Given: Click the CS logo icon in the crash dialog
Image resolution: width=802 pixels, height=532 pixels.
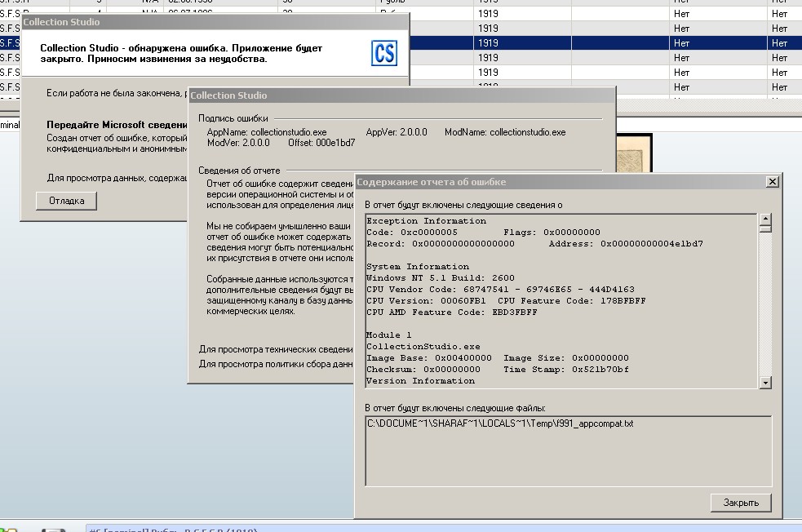Looking at the screenshot, I should (x=384, y=53).
